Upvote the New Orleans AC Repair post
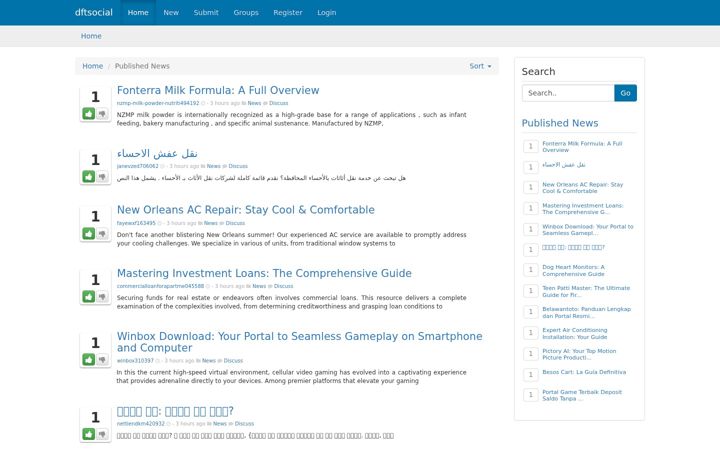 [x=89, y=233]
